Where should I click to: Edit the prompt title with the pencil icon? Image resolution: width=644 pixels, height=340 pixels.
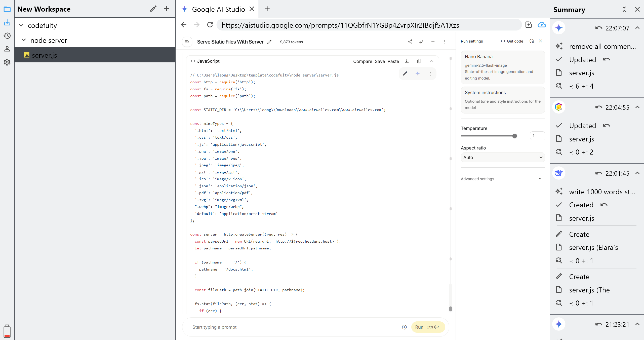[x=269, y=42]
